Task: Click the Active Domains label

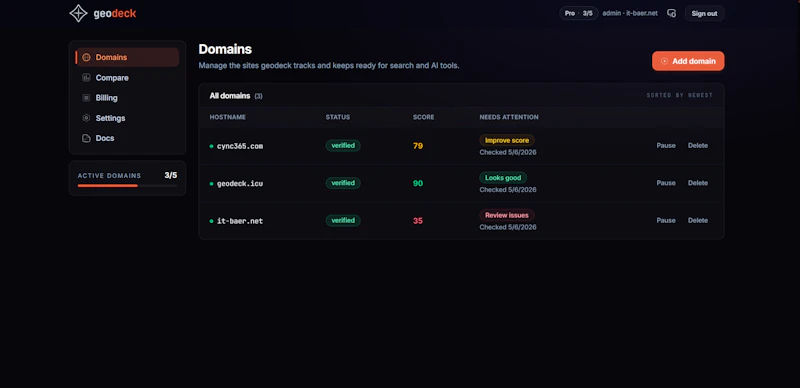Action: [x=109, y=176]
